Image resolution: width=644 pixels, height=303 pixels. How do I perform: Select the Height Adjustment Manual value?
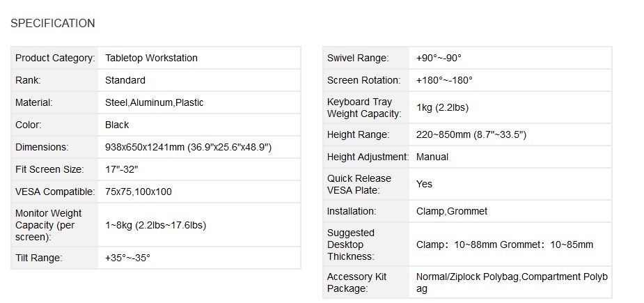[432, 157]
